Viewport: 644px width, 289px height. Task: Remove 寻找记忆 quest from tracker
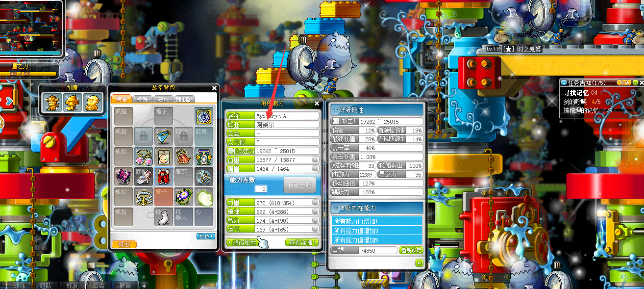click(x=594, y=92)
